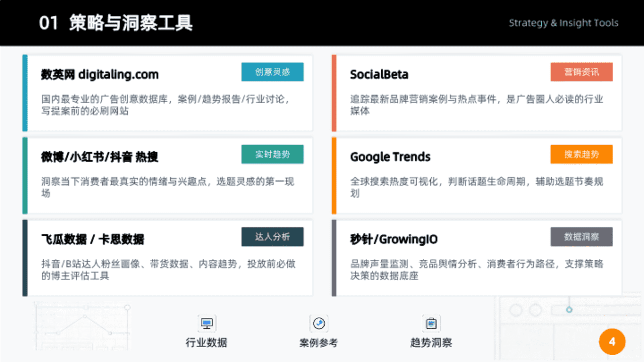The image size is (644, 362).
Task: Click the 飞瓜数据 / 卡思数据 heading
Action: 93,239
